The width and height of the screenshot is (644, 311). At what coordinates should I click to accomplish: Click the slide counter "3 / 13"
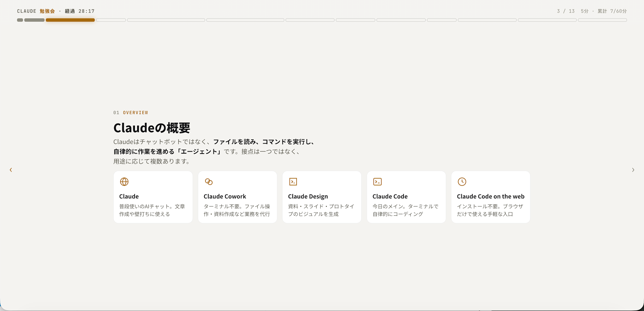[x=566, y=11]
